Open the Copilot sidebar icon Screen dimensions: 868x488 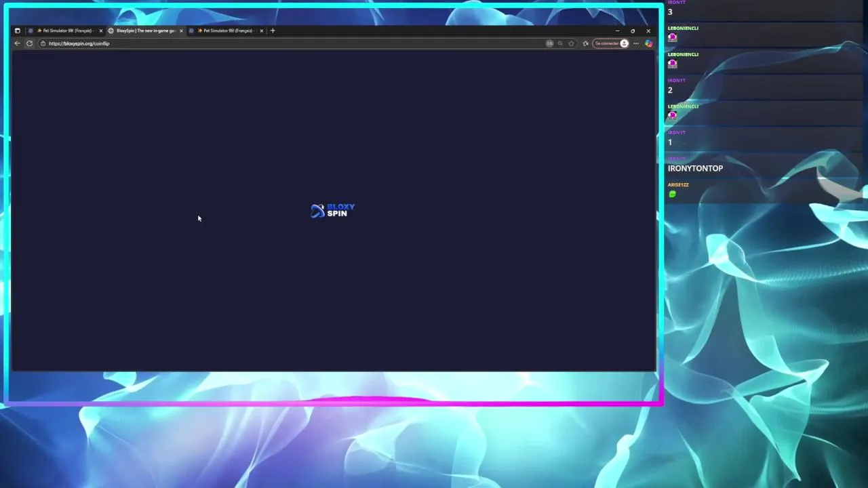[648, 43]
